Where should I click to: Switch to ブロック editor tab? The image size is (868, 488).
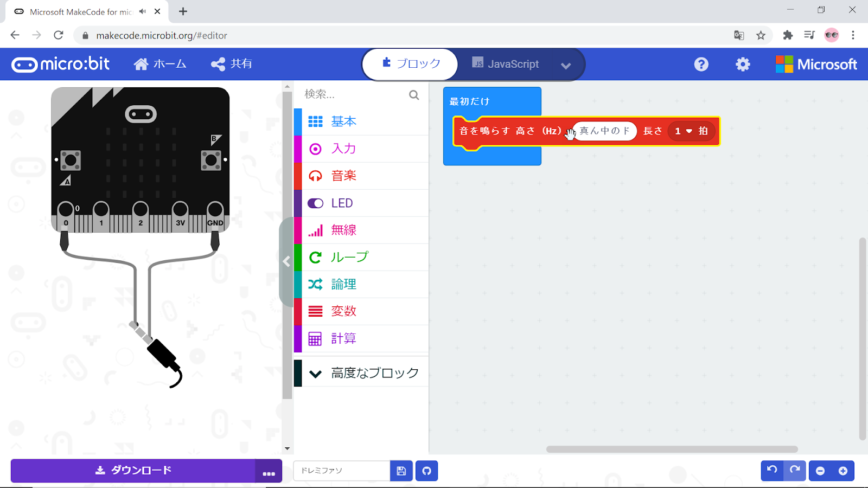click(411, 64)
